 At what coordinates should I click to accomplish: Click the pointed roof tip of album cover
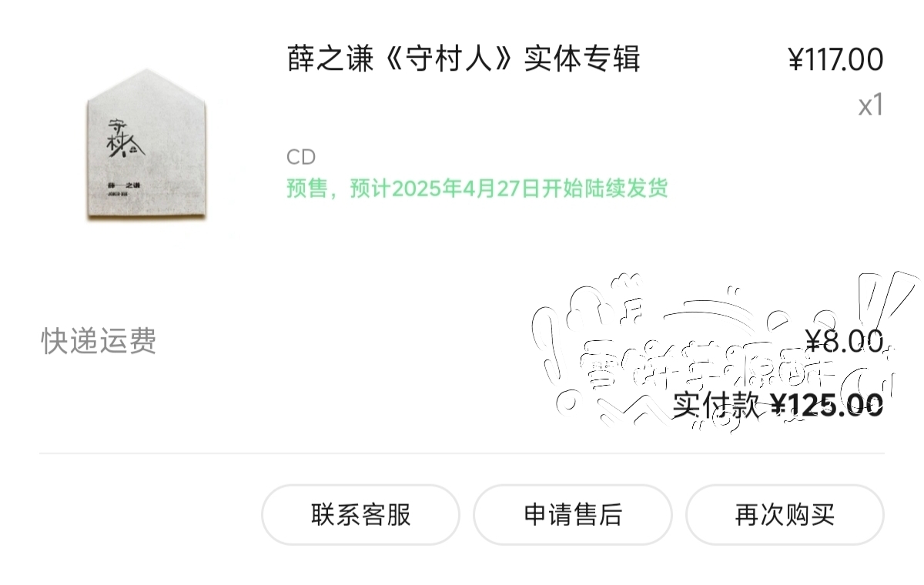[149, 73]
